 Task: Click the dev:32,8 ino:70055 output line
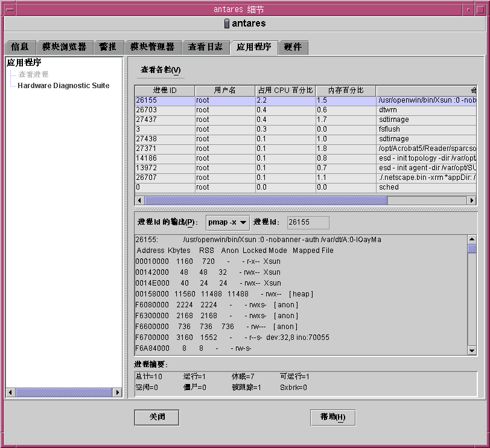232,338
